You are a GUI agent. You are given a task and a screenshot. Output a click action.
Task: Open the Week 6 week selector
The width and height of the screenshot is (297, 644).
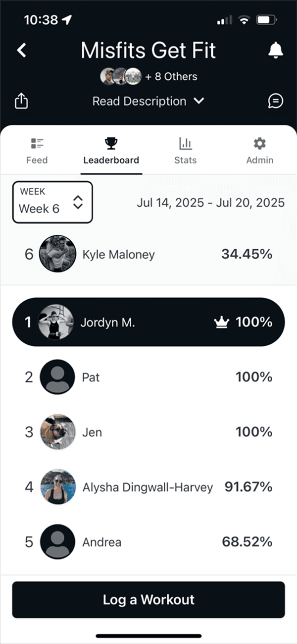point(52,202)
